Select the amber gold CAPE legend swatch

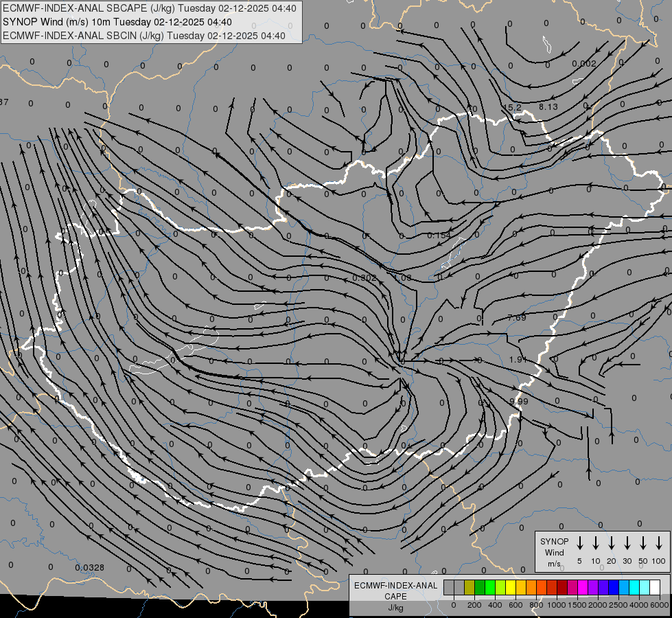click(x=521, y=587)
